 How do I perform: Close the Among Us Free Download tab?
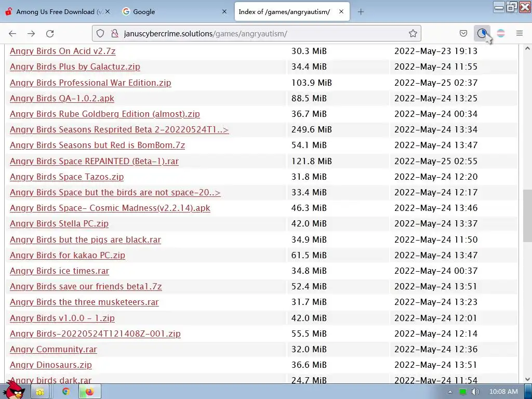click(108, 11)
